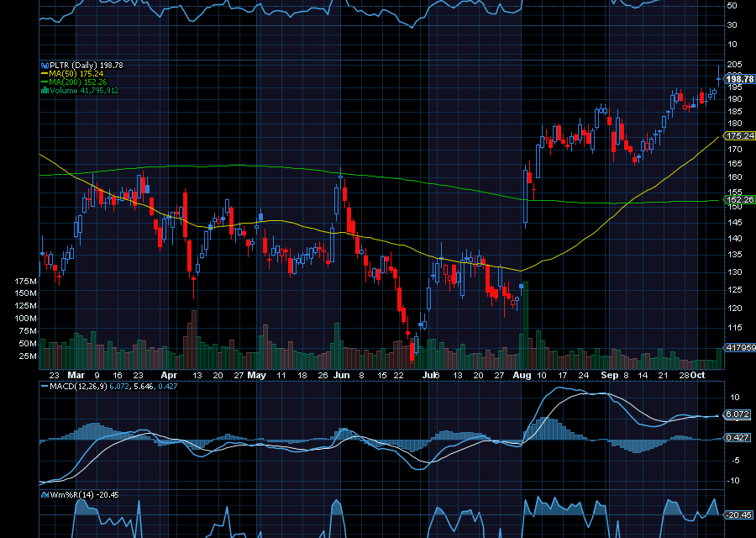Click the 5.646 signal value in MACD legend

[x=143, y=387]
